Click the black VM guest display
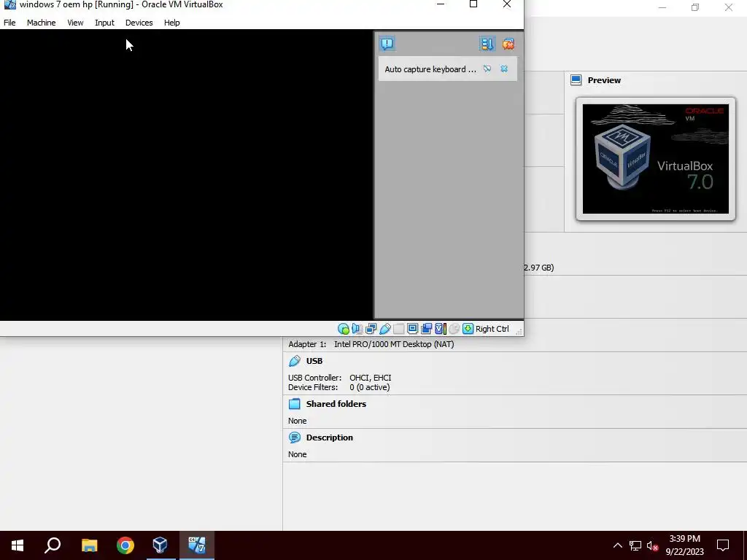This screenshot has width=747, height=560. (x=186, y=175)
